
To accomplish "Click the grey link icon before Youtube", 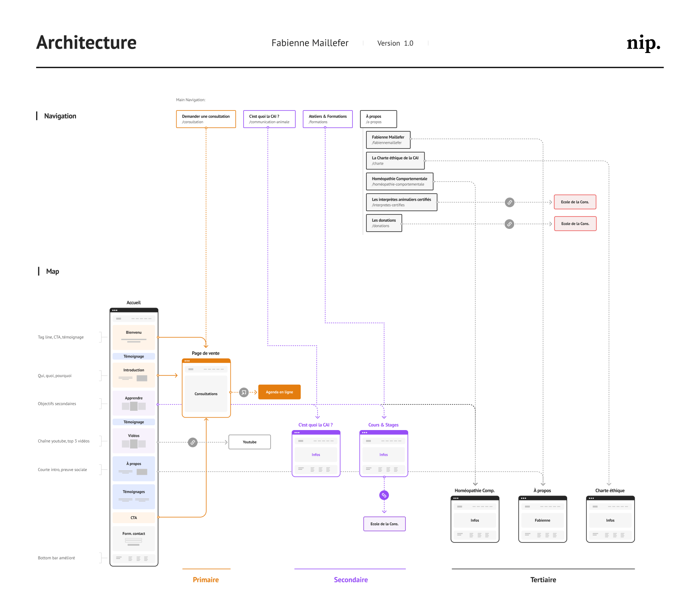I will click(193, 443).
